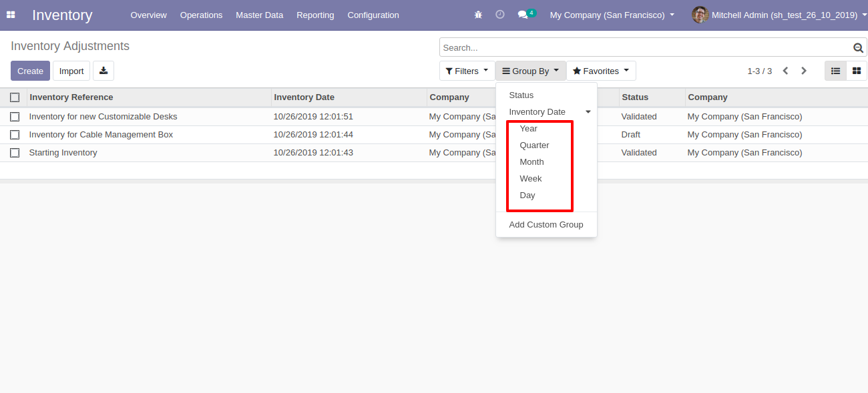Open the Filters dropdown
The width and height of the screenshot is (868, 393).
coord(467,71)
